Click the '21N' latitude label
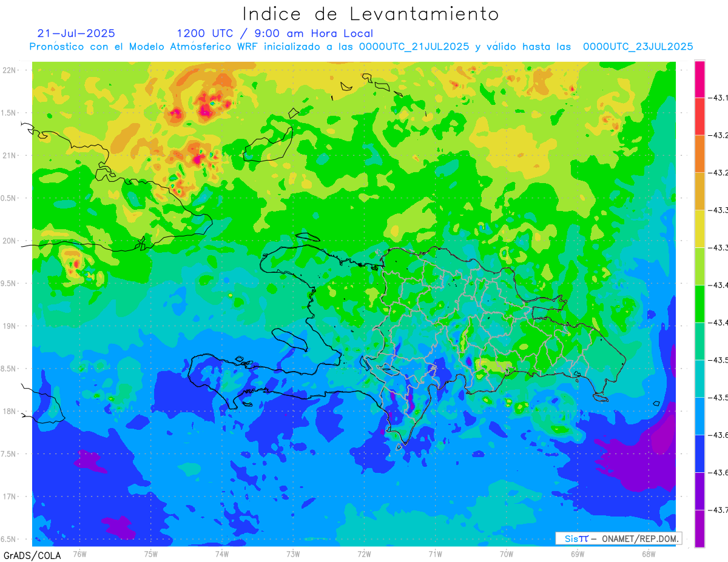The width and height of the screenshot is (728, 562). point(9,156)
